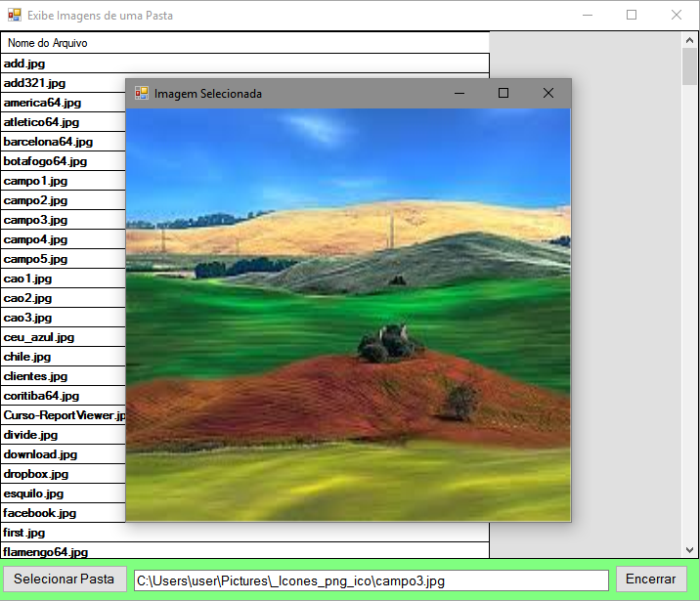
Task: Select the campo4.jpg row
Action: (64, 239)
